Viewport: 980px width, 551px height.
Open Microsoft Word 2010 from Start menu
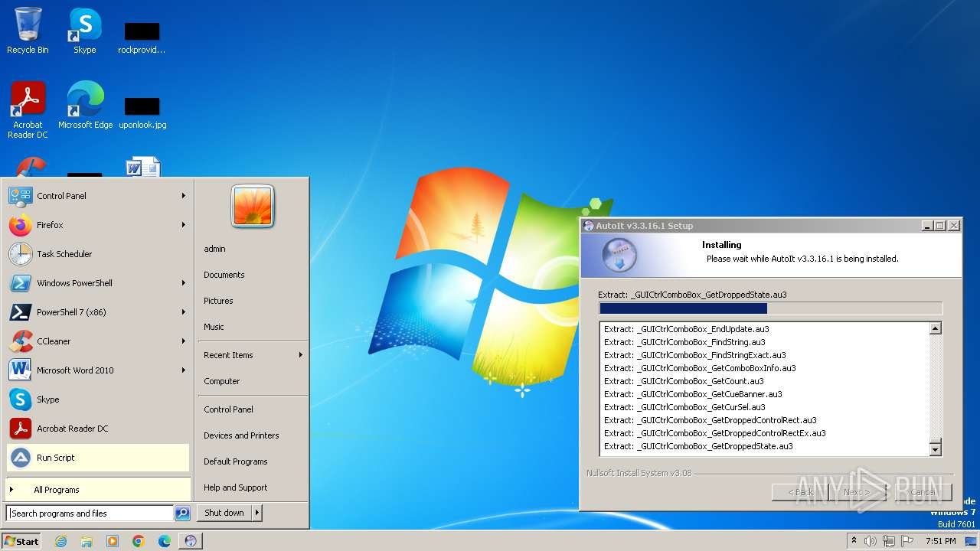click(x=97, y=370)
